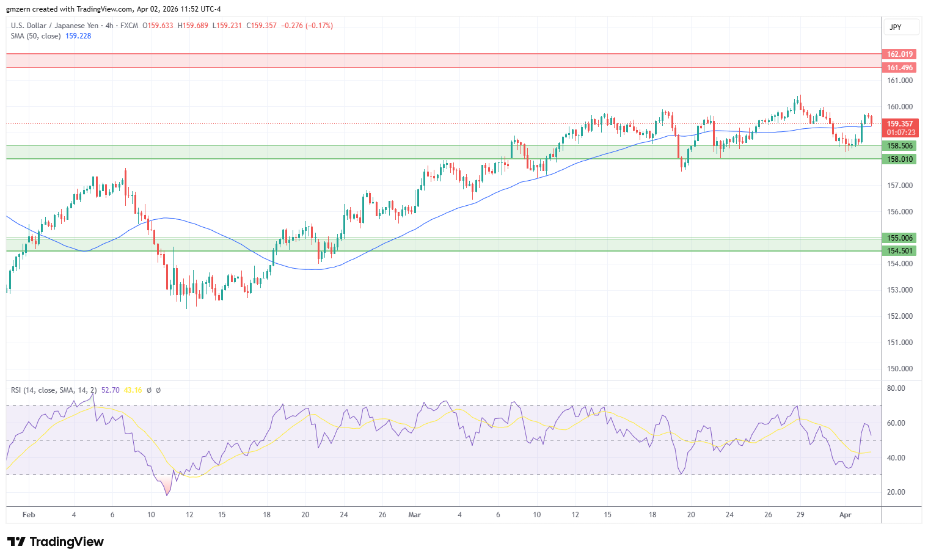Click the 150.000 price axis tick
The width and height of the screenshot is (928, 560).
pos(900,369)
